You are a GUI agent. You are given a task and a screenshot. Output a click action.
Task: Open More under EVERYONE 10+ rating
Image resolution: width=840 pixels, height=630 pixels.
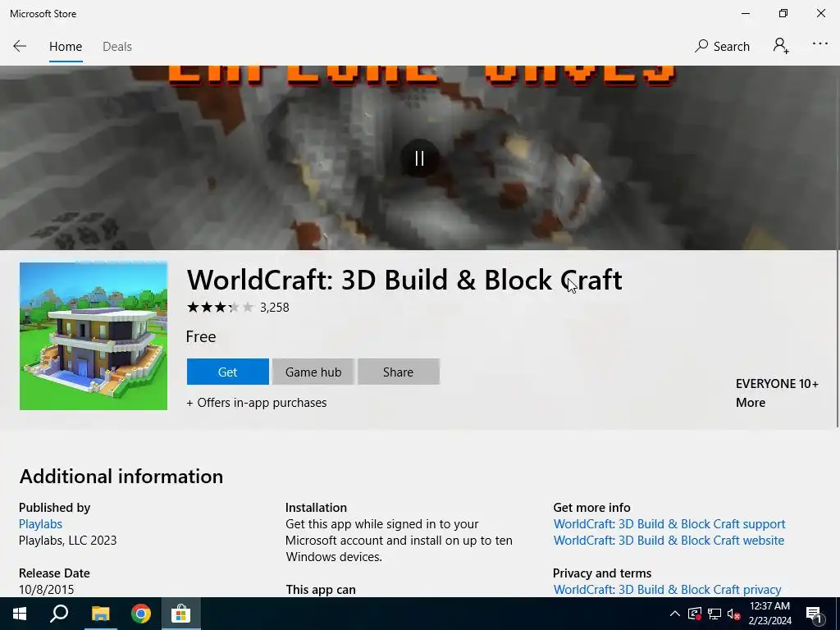pos(750,402)
